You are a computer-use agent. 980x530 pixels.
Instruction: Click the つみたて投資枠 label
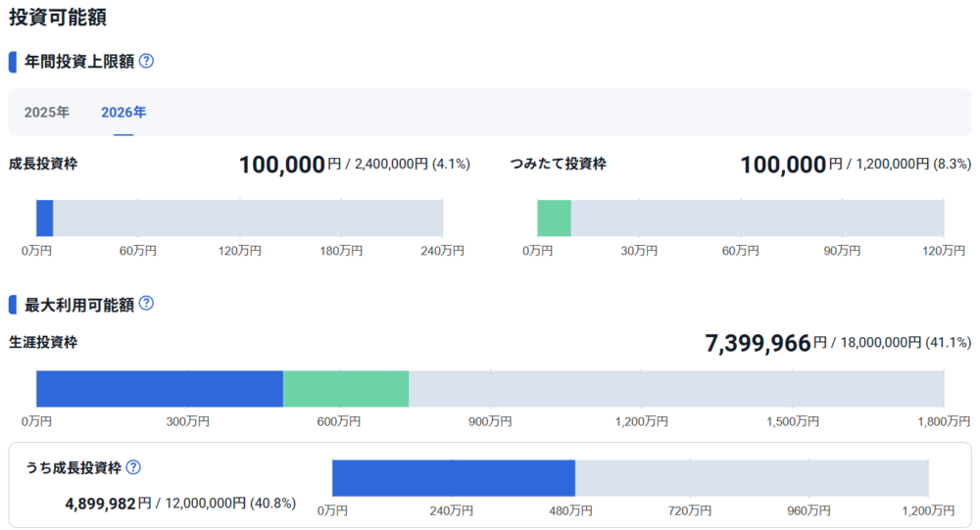[x=558, y=164]
